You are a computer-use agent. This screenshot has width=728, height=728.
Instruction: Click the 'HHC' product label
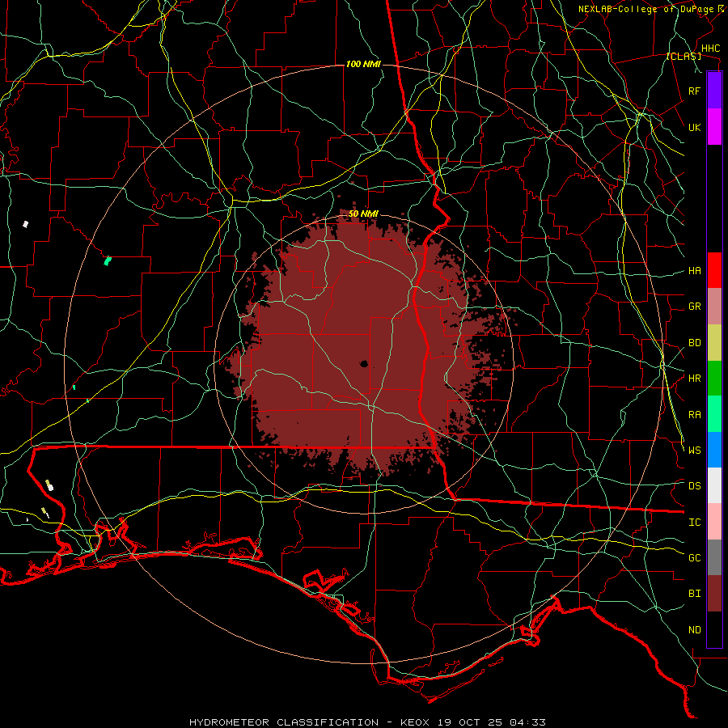[x=710, y=49]
